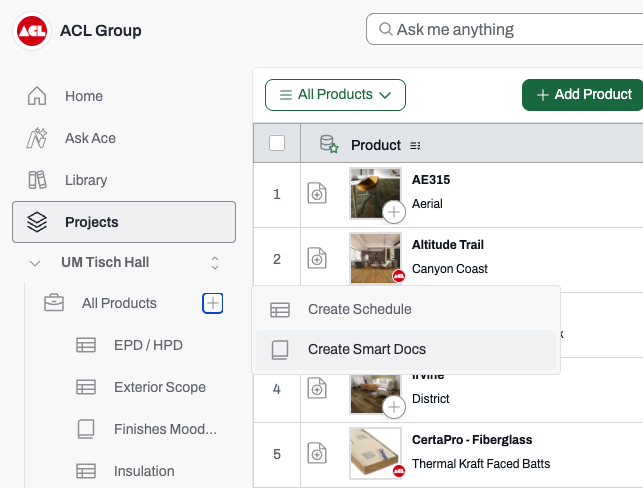Open the AE315 product thumbnail
The width and height of the screenshot is (643, 488).
(375, 193)
